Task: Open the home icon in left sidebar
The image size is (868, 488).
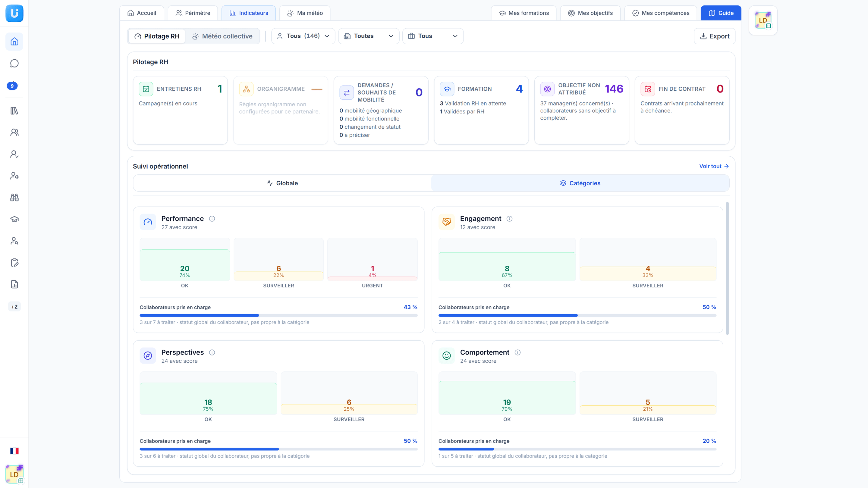Action: point(14,42)
